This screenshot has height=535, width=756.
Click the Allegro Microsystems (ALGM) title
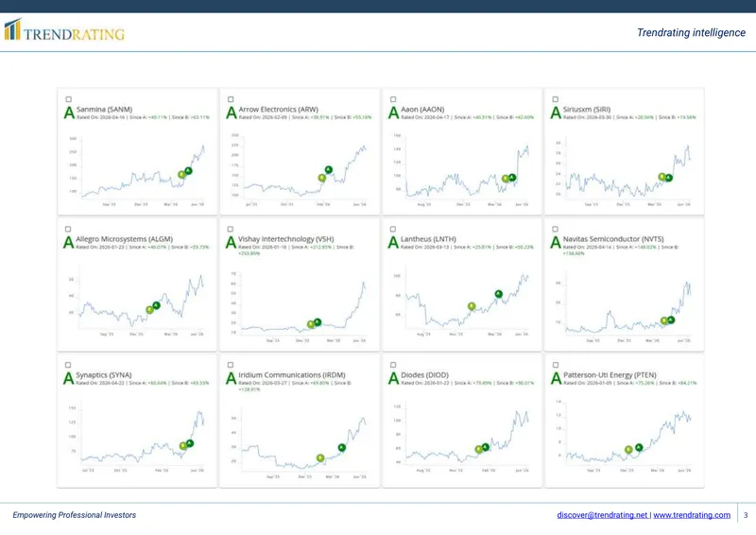coord(124,239)
